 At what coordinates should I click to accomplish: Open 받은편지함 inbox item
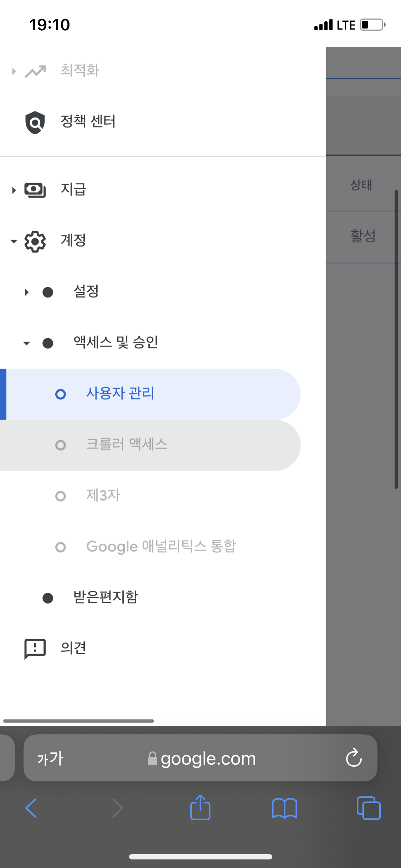(106, 598)
